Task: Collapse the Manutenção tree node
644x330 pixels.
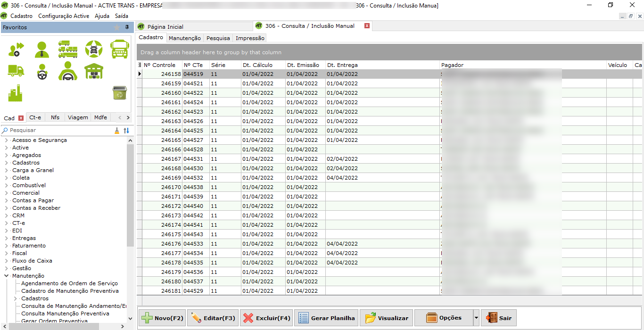Action: point(6,276)
